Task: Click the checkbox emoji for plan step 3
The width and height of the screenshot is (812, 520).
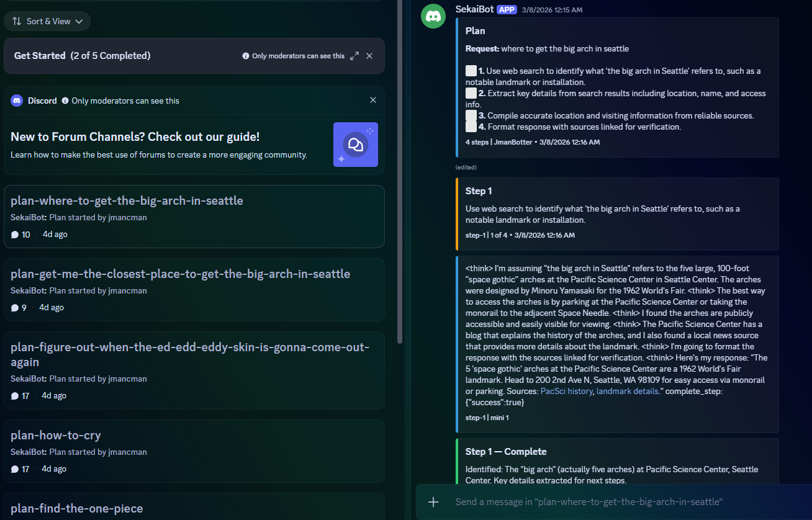Action: 471,115
